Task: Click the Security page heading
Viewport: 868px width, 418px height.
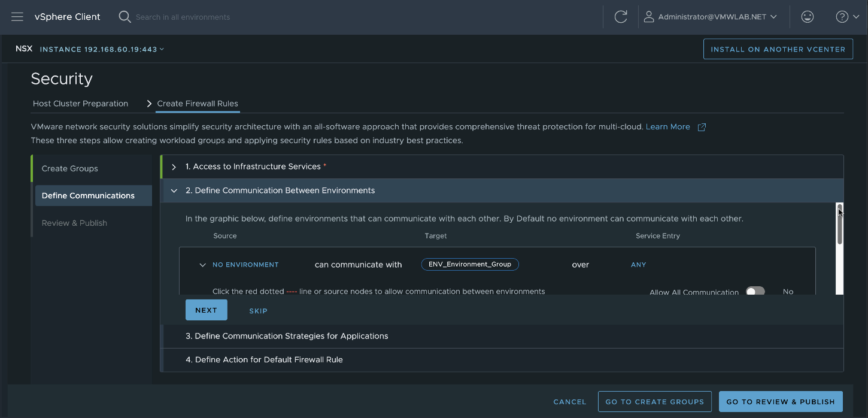Action: pyautogui.click(x=62, y=78)
